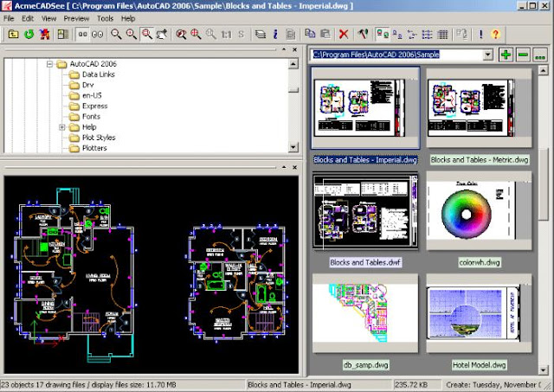Toggle the large thumbnails view mode button
The width and height of the screenshot is (554, 392).
pyautogui.click(x=383, y=35)
